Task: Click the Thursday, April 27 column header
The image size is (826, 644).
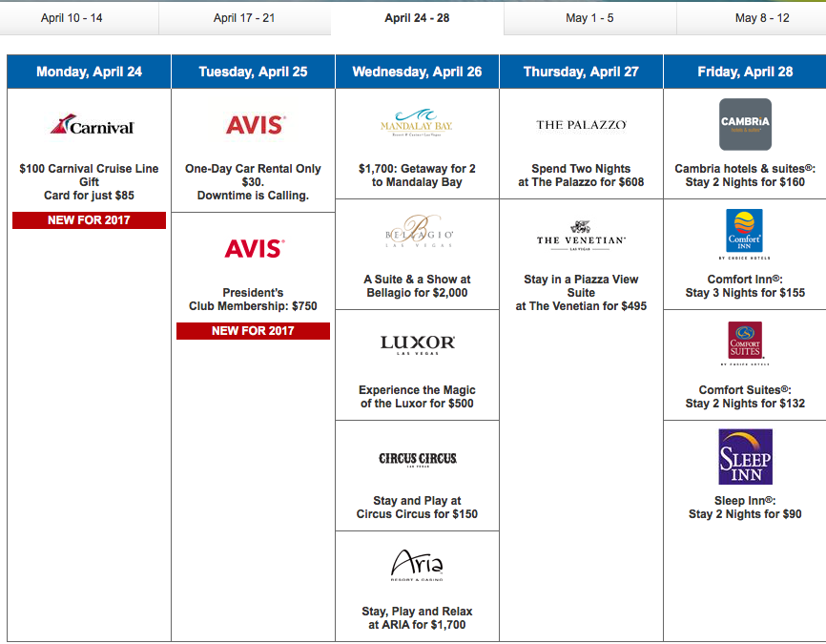Action: tap(581, 72)
